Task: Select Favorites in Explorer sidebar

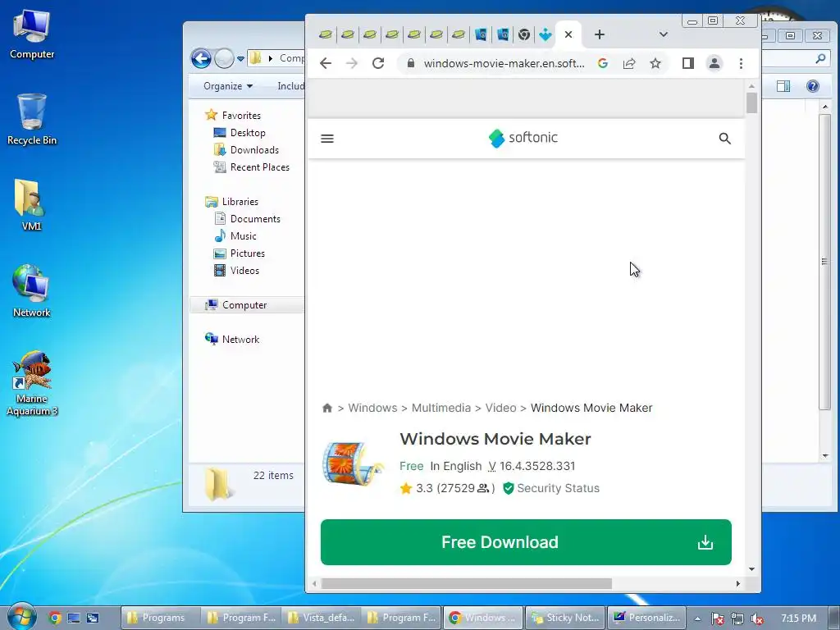Action: pyautogui.click(x=241, y=115)
